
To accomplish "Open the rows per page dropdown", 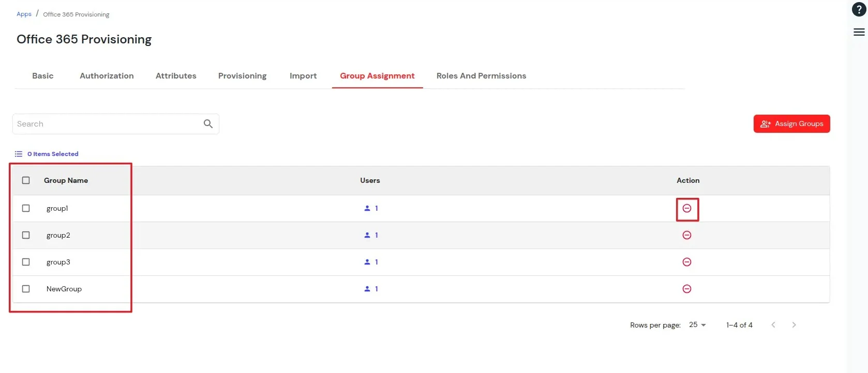I will tap(697, 325).
